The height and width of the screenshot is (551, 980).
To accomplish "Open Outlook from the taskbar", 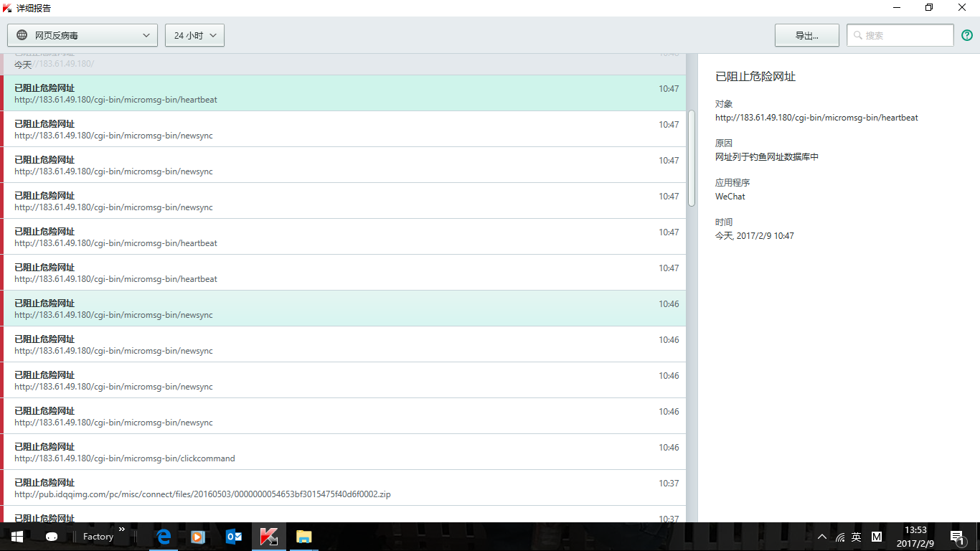I will pos(234,537).
